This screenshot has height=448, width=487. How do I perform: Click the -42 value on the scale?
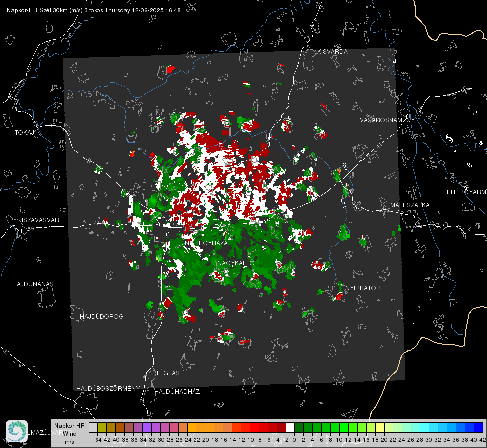pyautogui.click(x=106, y=440)
